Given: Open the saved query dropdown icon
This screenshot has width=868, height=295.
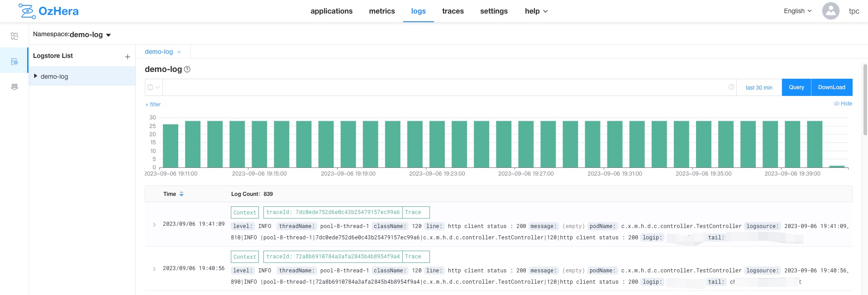Looking at the screenshot, I should 154,87.
